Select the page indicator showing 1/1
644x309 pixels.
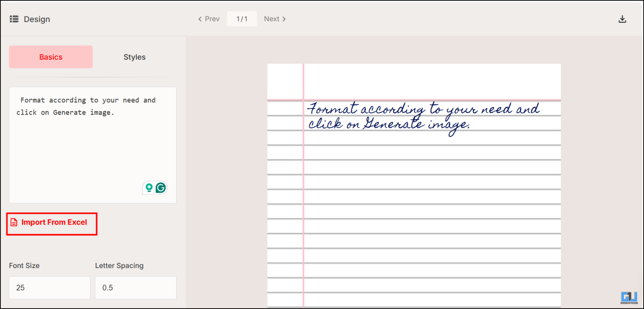[x=242, y=18]
